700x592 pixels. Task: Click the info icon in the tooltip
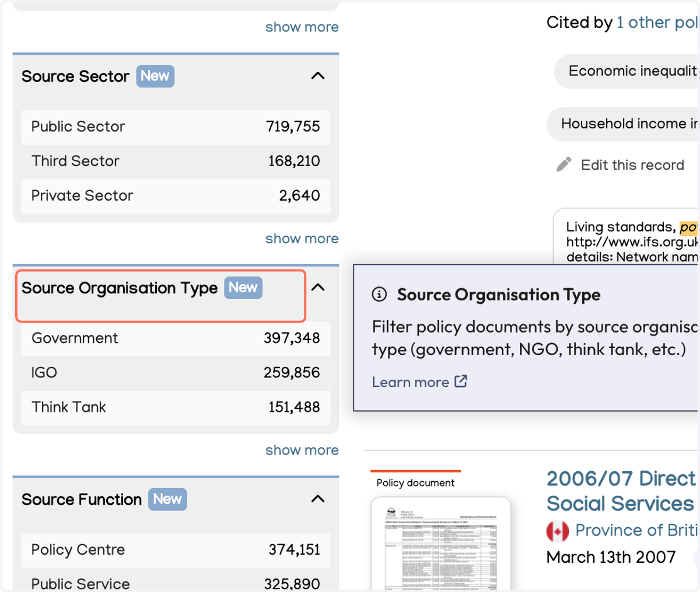click(379, 295)
